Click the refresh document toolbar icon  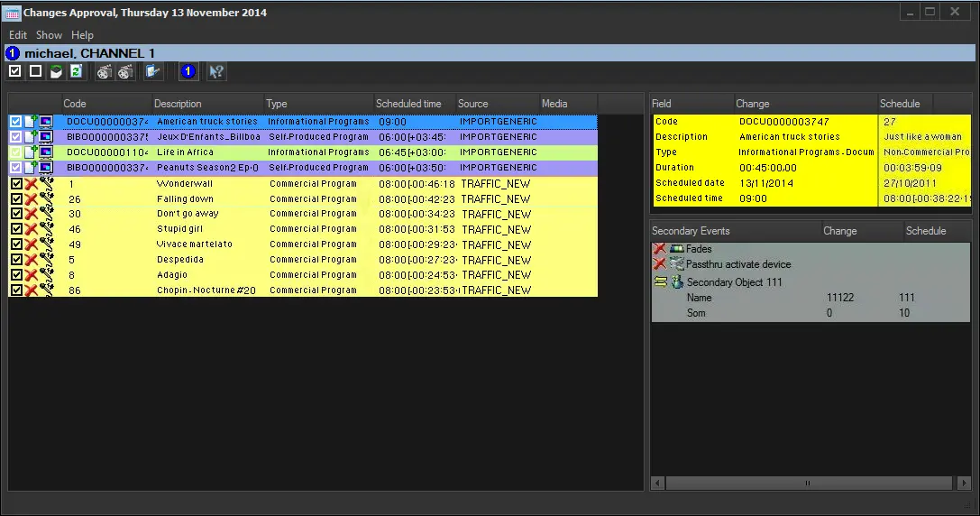76,71
